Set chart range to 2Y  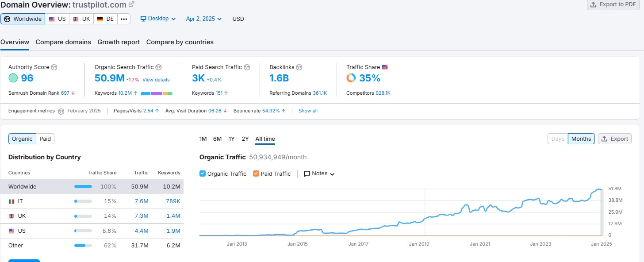(x=245, y=139)
